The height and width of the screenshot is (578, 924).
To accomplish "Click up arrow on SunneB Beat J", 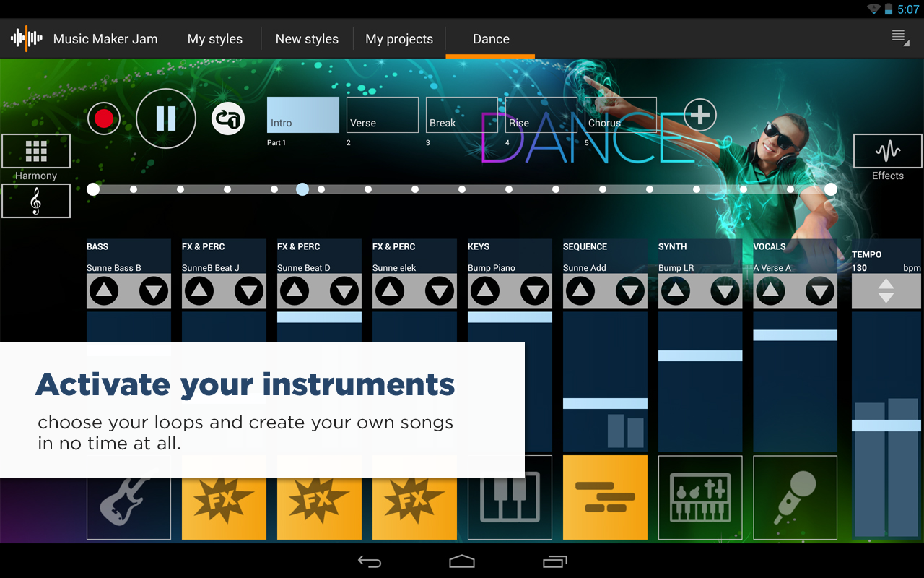I will [x=199, y=291].
